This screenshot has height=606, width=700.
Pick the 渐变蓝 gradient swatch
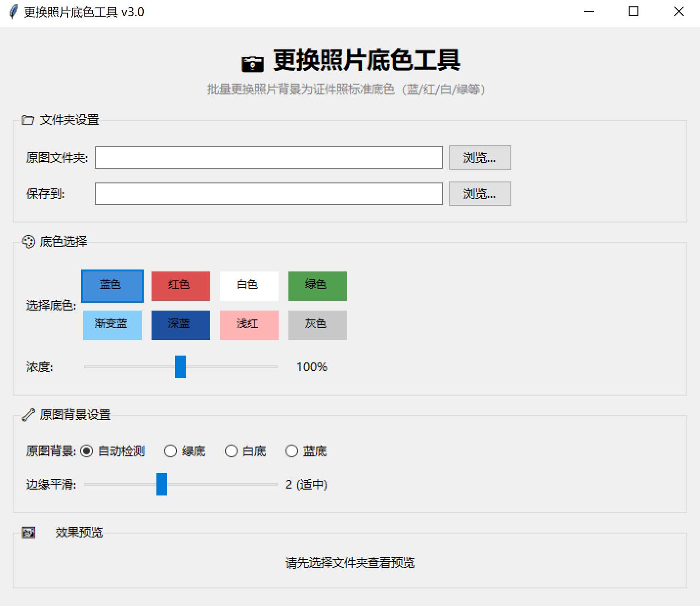coord(112,325)
